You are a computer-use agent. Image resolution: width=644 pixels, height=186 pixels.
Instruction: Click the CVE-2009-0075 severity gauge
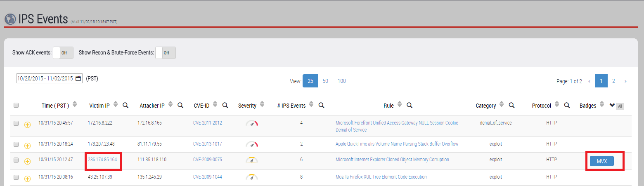(x=252, y=160)
